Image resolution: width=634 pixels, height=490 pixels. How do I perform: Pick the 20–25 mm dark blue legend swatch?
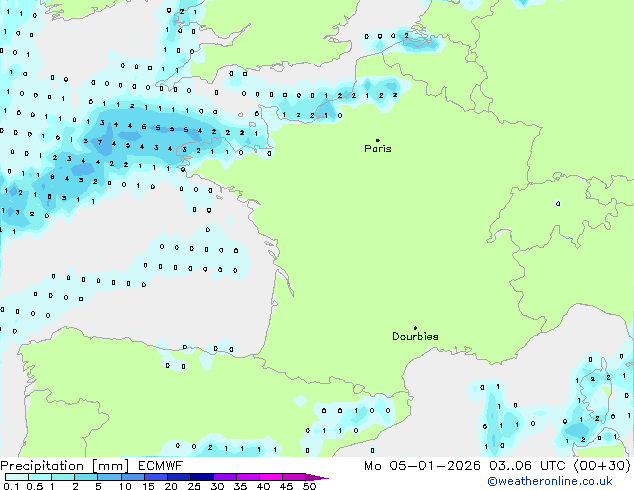(179, 477)
